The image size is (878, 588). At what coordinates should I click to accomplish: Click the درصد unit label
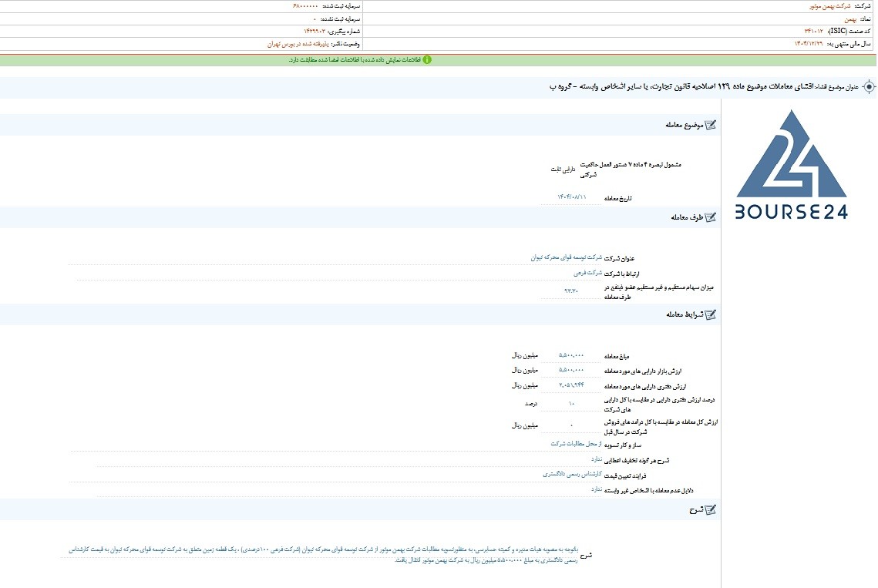coord(531,403)
